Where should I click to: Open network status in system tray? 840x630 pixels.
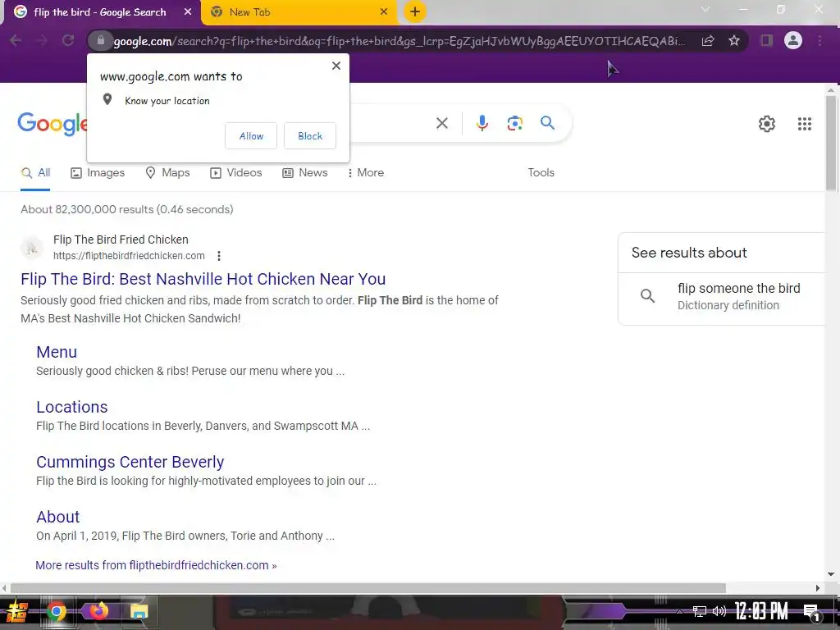699,611
